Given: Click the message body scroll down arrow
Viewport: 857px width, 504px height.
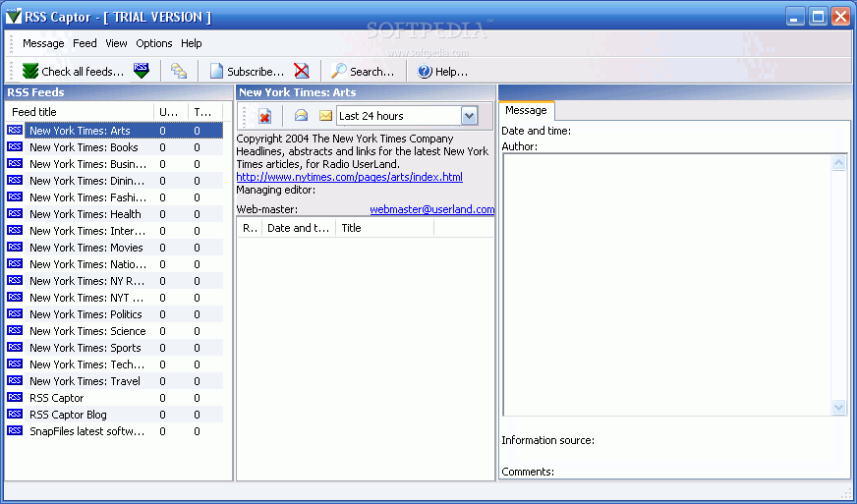Looking at the screenshot, I should point(838,407).
